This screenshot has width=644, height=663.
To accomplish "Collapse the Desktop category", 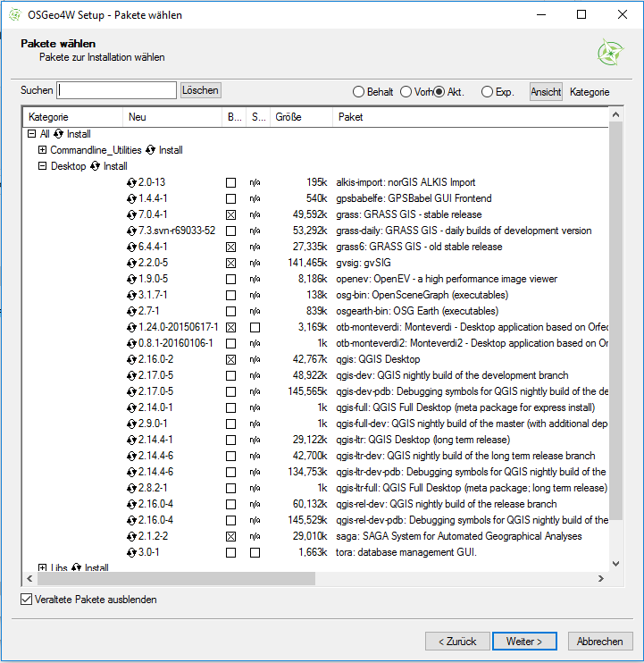I will click(x=42, y=166).
